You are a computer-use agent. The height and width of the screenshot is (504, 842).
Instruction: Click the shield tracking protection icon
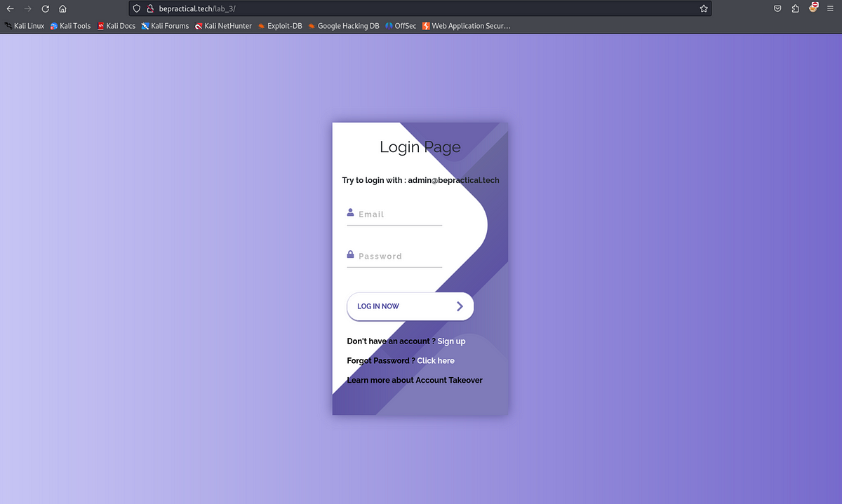coord(138,8)
